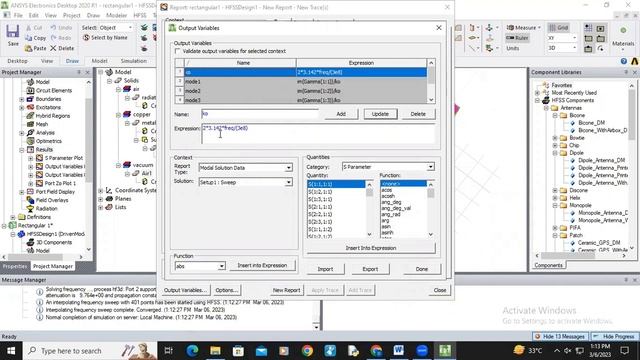Viewport: 640px width, 360px height.
Task: Click the S Parameter Plot report icon
Action: 39,158
